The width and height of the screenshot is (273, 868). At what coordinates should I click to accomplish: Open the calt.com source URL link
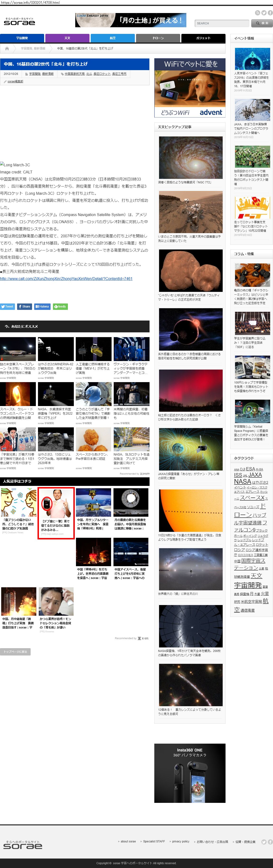click(66, 279)
